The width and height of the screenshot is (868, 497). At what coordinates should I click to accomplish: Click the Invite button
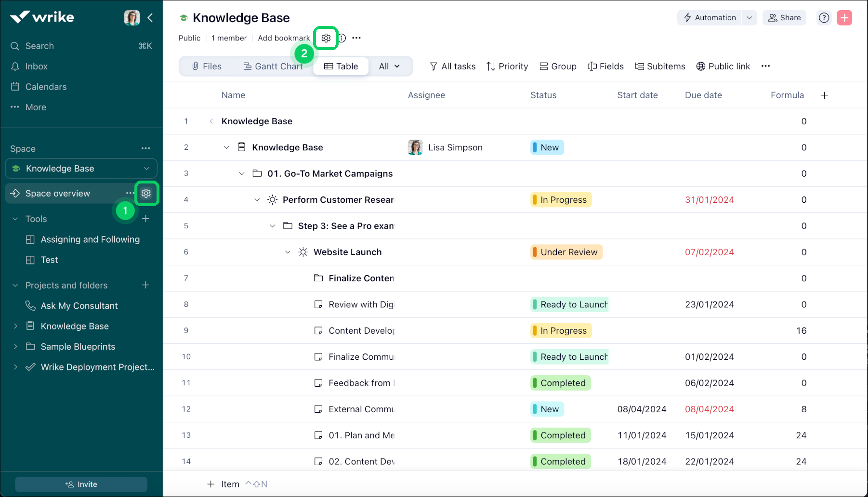tap(81, 484)
